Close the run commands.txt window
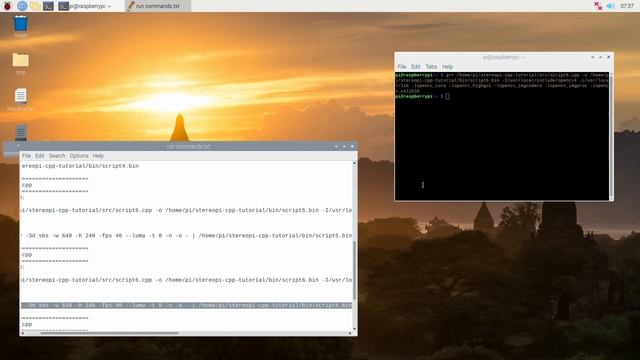This screenshot has height=360, width=640. pos(352,147)
